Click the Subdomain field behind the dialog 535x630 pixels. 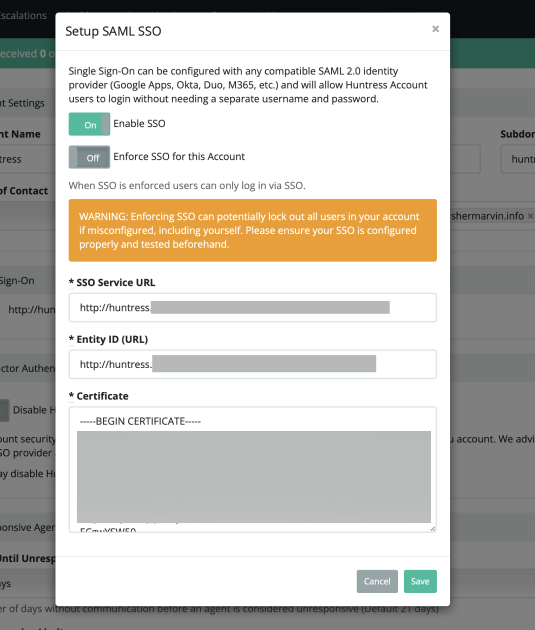click(x=518, y=159)
